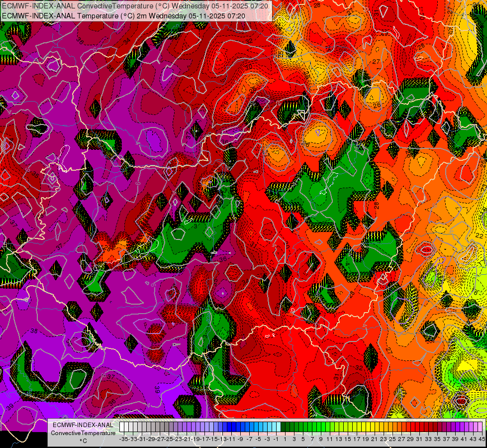Click the positive 1 legend scale value
The image size is (487, 448).
(285, 439)
